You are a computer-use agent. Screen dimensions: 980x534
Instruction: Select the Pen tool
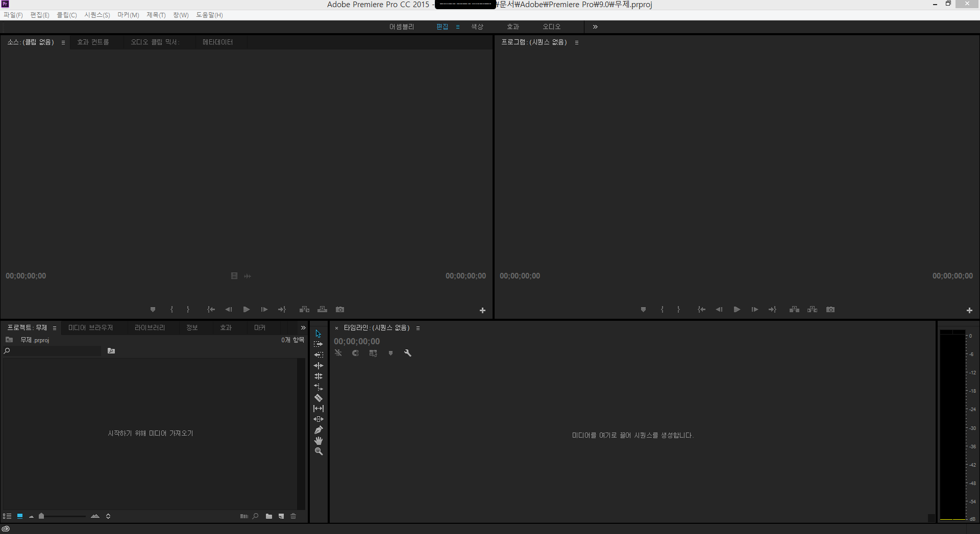318,430
